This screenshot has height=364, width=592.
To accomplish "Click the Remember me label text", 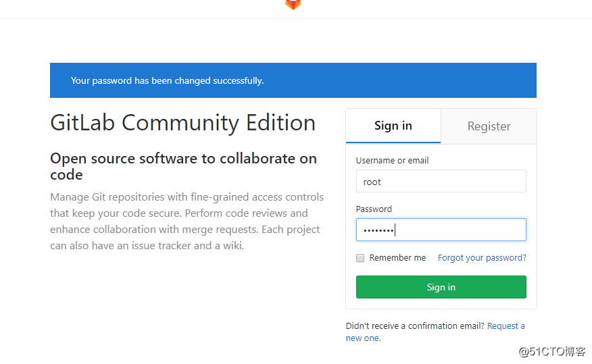I will 397,257.
